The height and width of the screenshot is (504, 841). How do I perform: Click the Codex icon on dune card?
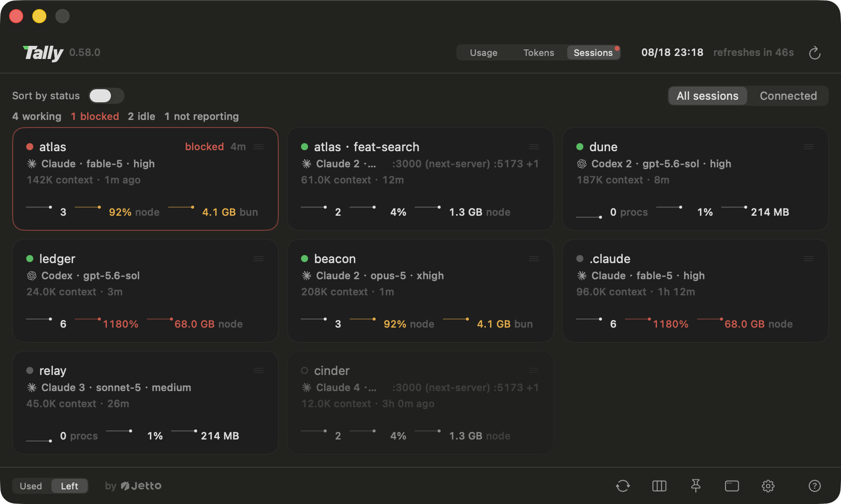coord(582,164)
